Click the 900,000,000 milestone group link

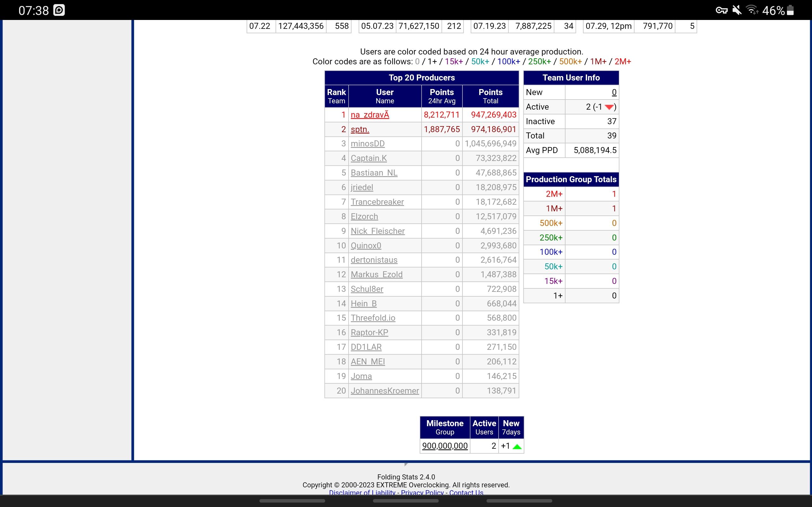pos(445,446)
